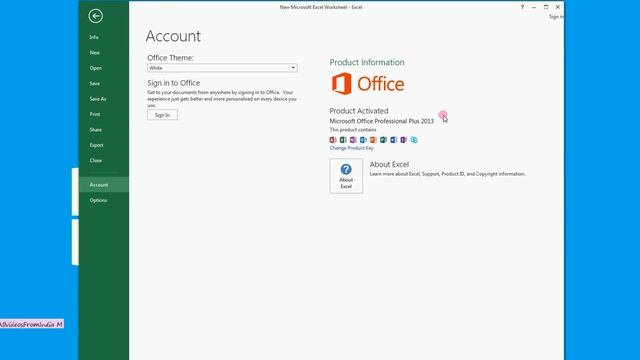Click the Sign in to Office heading
Viewport: 640px width, 360px height.
(173, 83)
